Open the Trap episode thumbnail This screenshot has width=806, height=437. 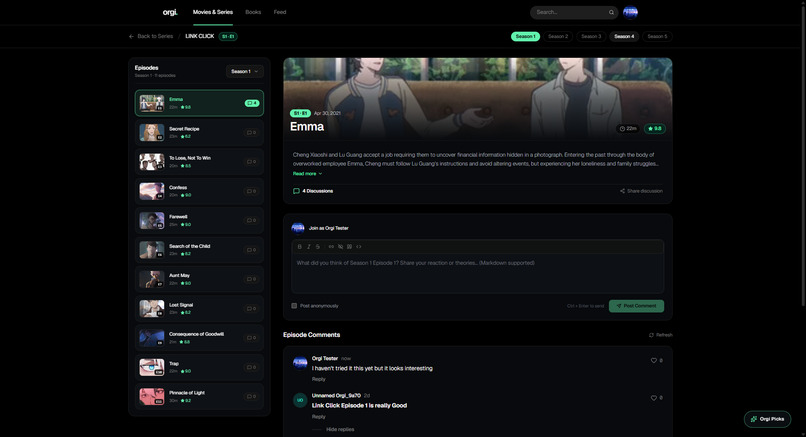152,368
